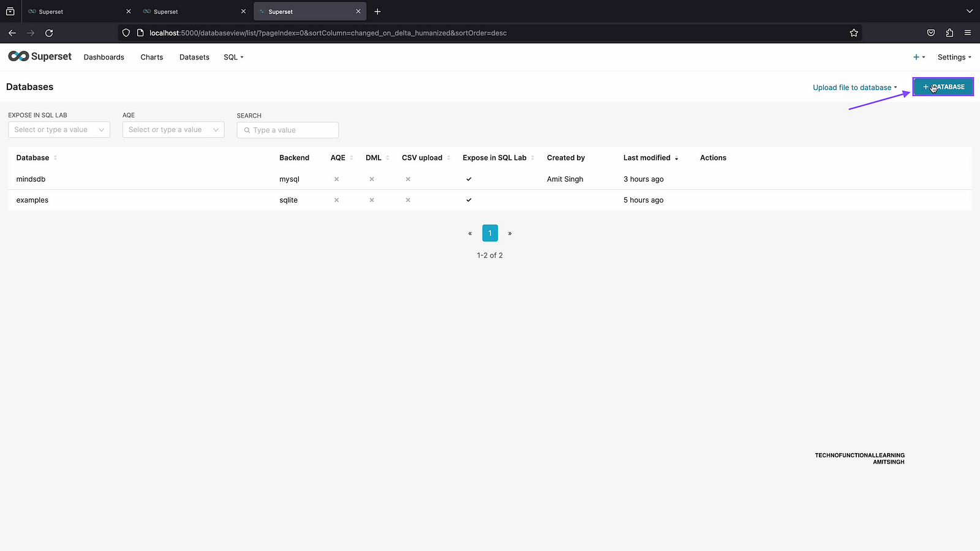Select page 1 in pagination

[490, 233]
